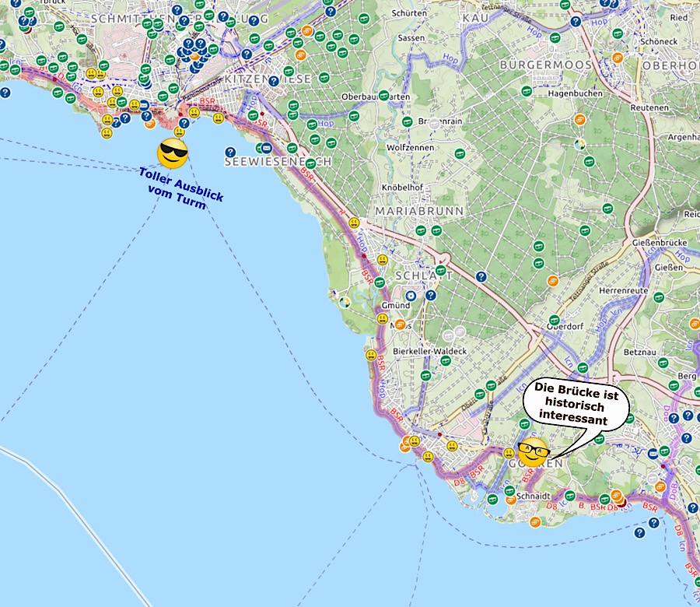Click the Gießenbrücke place label
This screenshot has width=700, height=607.
pos(653,241)
